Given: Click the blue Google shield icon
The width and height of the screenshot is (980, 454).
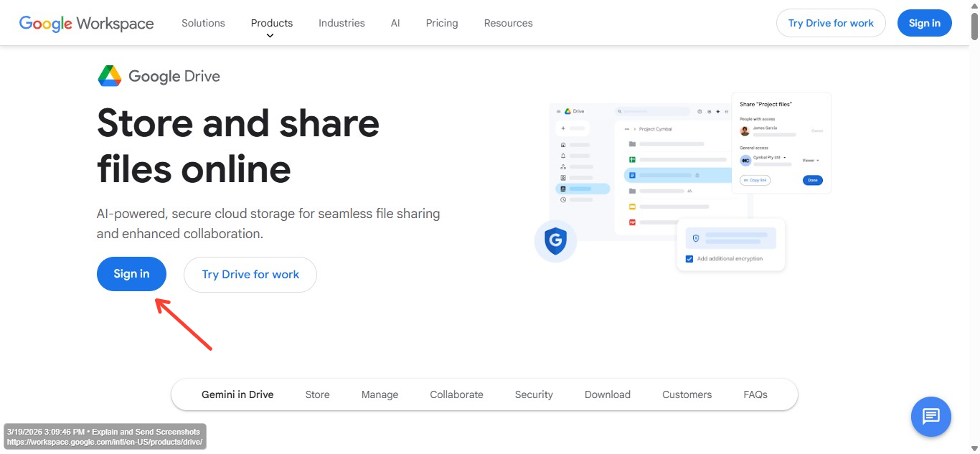Looking at the screenshot, I should [x=555, y=240].
